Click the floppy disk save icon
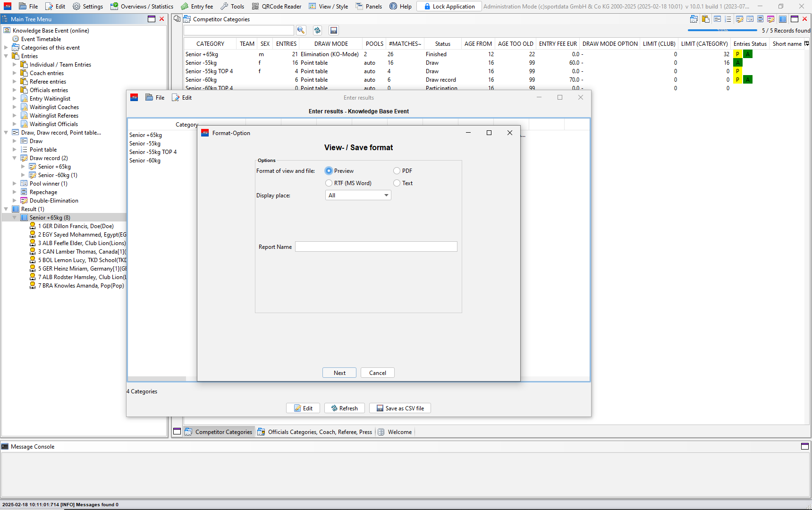The height and width of the screenshot is (510, 812). (x=334, y=30)
